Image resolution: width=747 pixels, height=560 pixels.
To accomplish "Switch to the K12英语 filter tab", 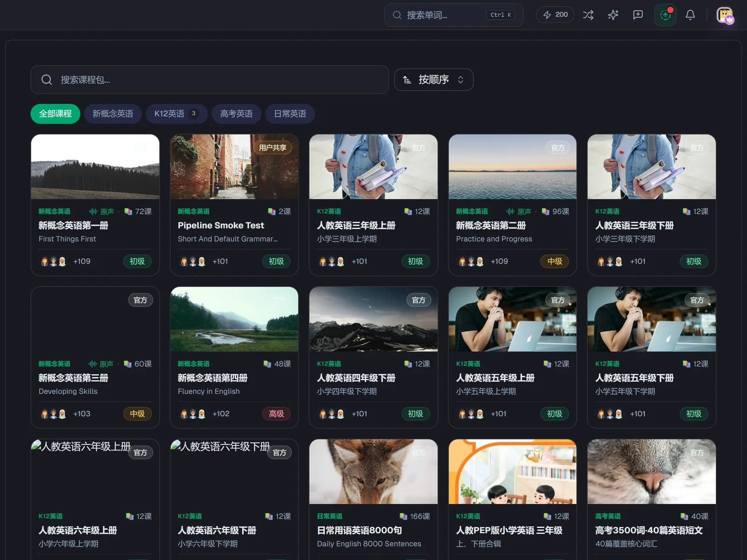I will point(176,114).
